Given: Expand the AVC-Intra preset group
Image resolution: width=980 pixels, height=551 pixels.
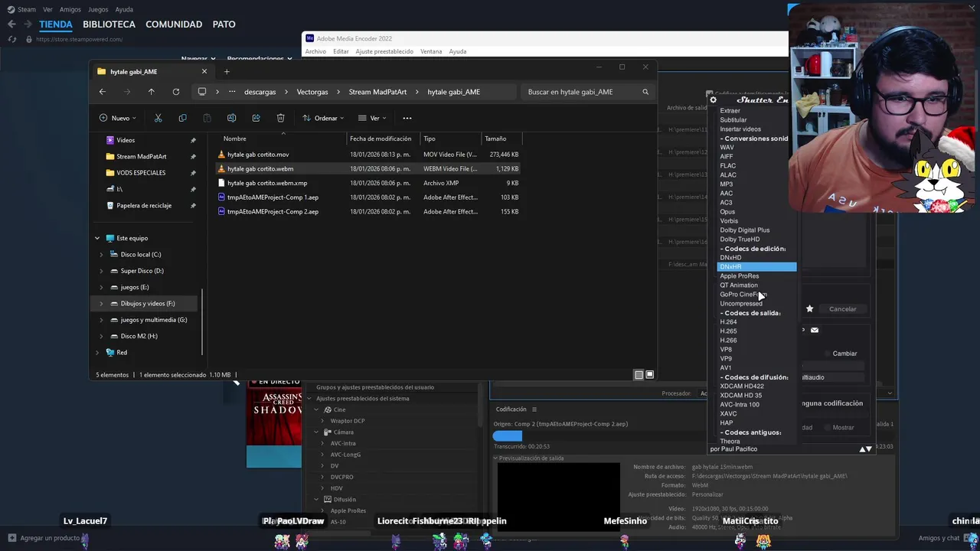Looking at the screenshot, I should point(322,443).
